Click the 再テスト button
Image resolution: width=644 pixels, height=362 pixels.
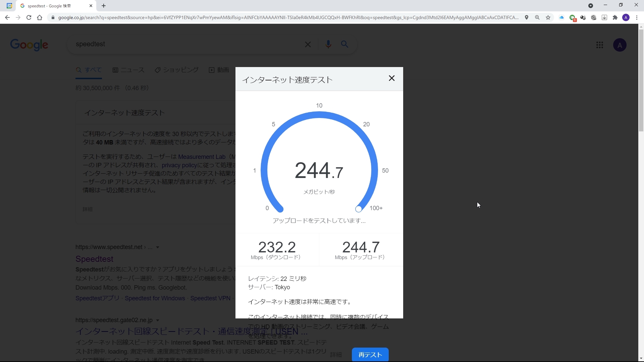(x=370, y=355)
